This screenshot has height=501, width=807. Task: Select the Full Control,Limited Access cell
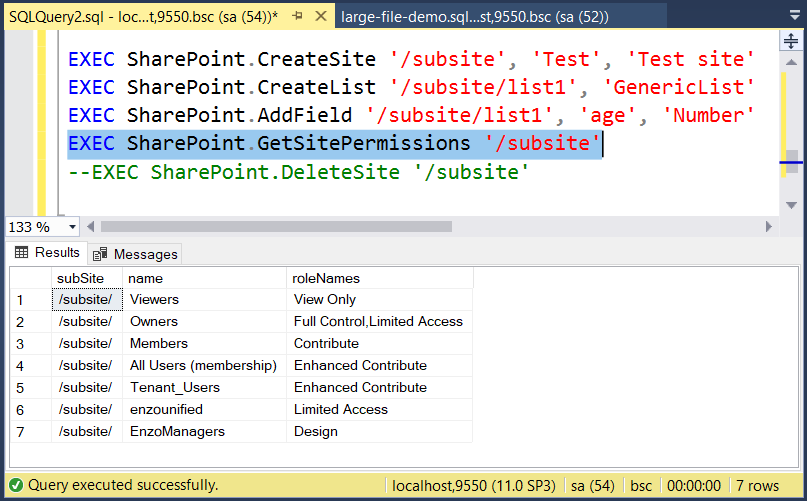coord(380,322)
